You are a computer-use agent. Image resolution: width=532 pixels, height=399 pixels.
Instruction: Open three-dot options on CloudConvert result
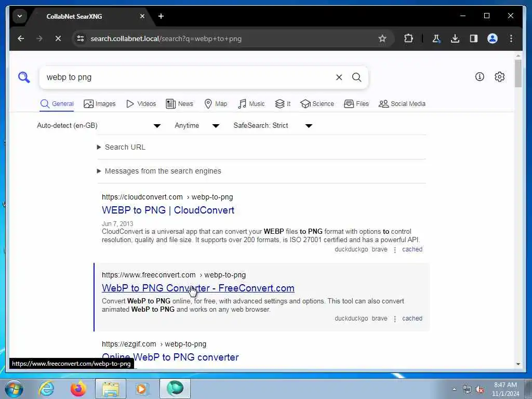click(x=395, y=250)
